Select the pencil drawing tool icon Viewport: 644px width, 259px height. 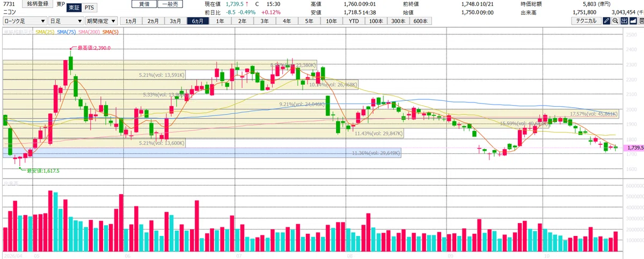[606, 21]
